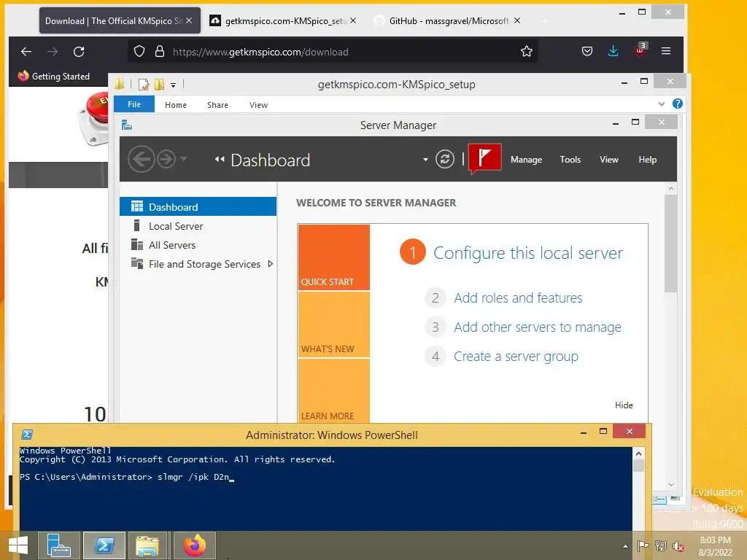Click the PowerShell command line
747x560 pixels.
click(127, 477)
